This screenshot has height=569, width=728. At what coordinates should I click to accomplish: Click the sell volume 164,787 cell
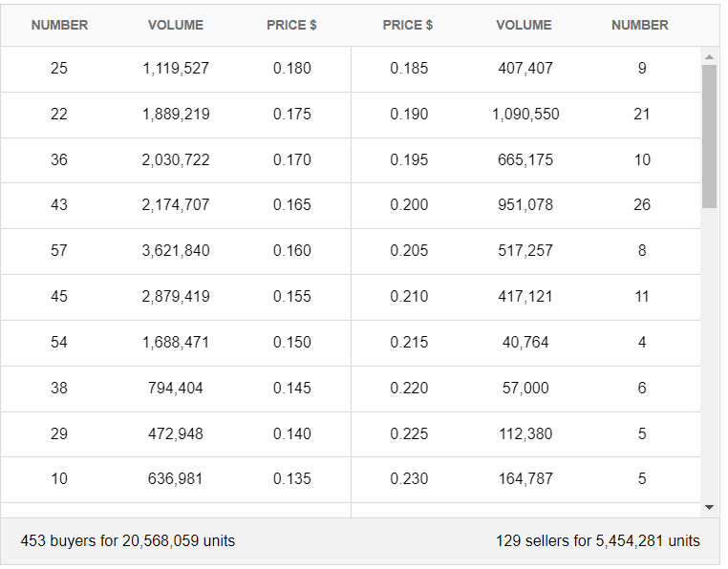[525, 479]
